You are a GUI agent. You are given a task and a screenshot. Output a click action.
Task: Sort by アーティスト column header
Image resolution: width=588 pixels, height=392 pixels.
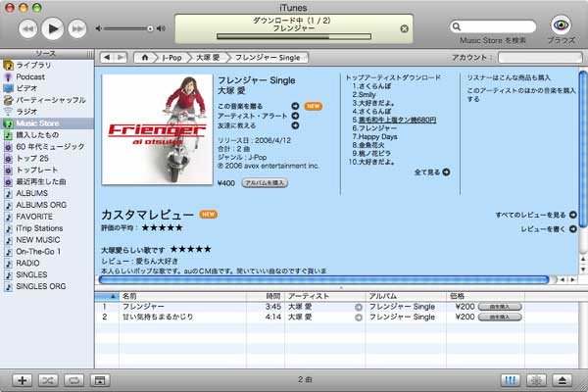(324, 296)
